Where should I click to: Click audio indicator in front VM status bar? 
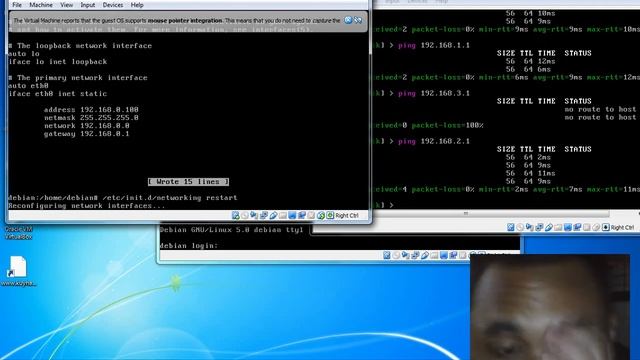click(254, 215)
